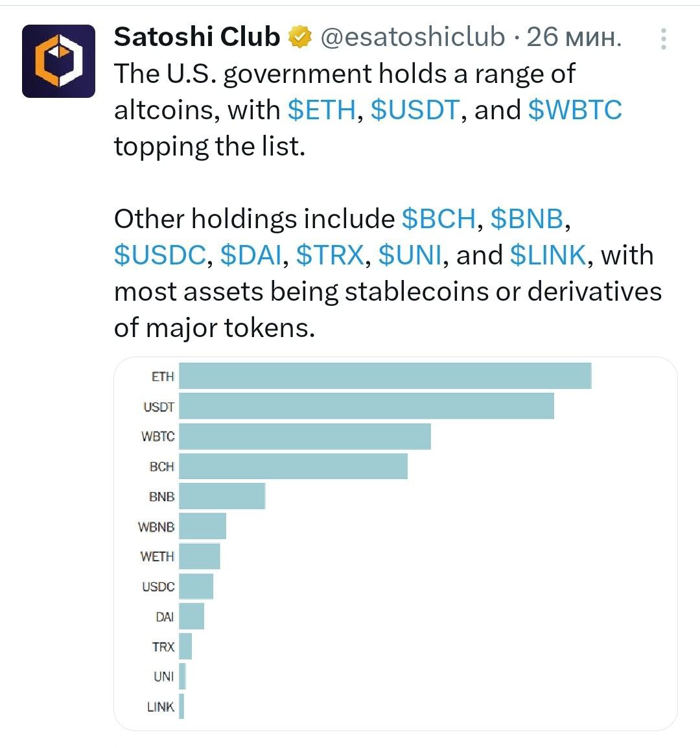Open the three-dot tweet options menu
Image resolution: width=700 pixels, height=748 pixels.
(x=663, y=39)
